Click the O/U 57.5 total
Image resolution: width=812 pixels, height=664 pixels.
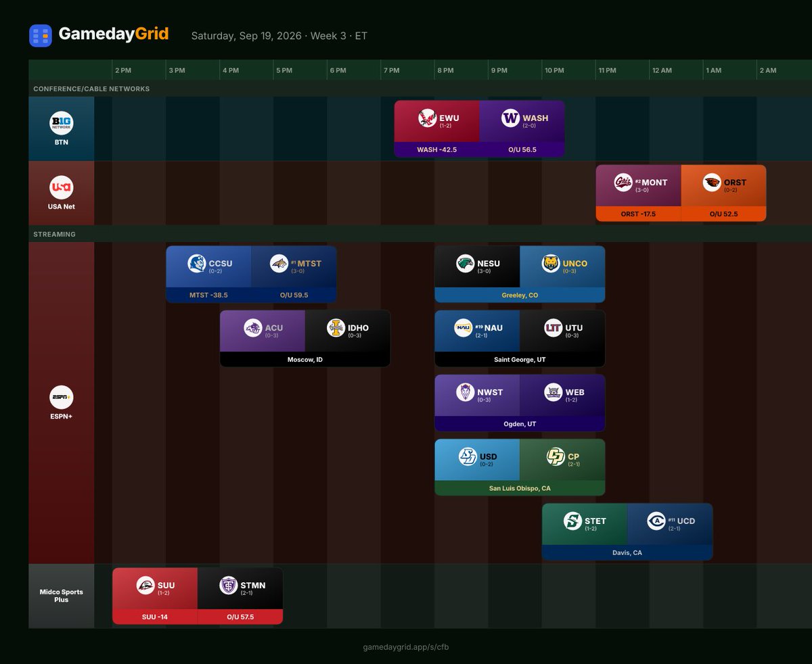[x=240, y=617]
